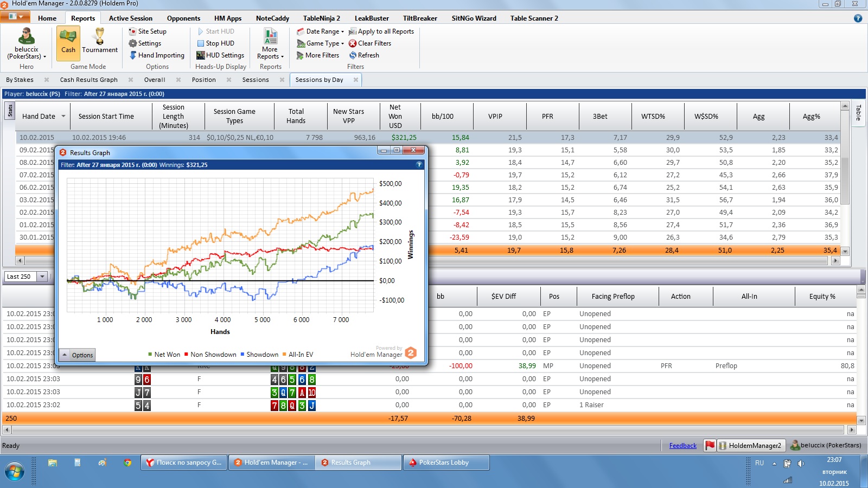The height and width of the screenshot is (488, 868).
Task: Click the Feedback link
Action: pyautogui.click(x=683, y=446)
